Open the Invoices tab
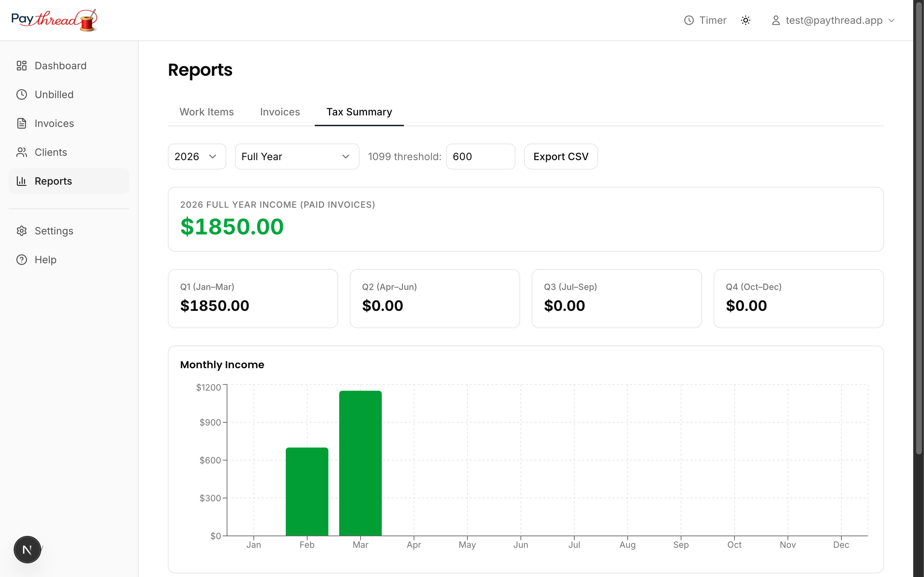The height and width of the screenshot is (577, 924). [x=279, y=112]
